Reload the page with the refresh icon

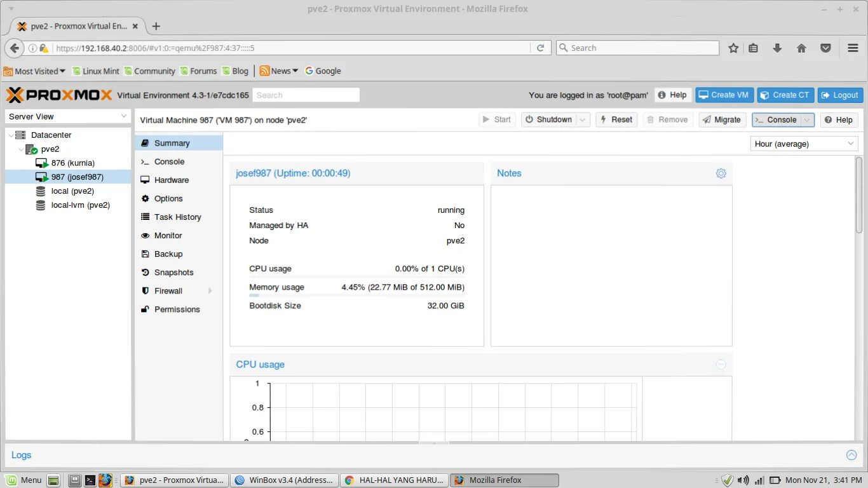(541, 48)
